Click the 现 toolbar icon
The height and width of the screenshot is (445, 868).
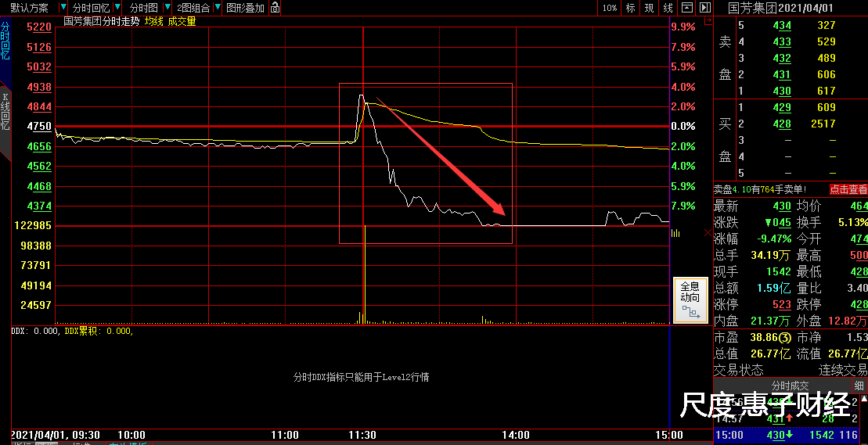coord(649,8)
